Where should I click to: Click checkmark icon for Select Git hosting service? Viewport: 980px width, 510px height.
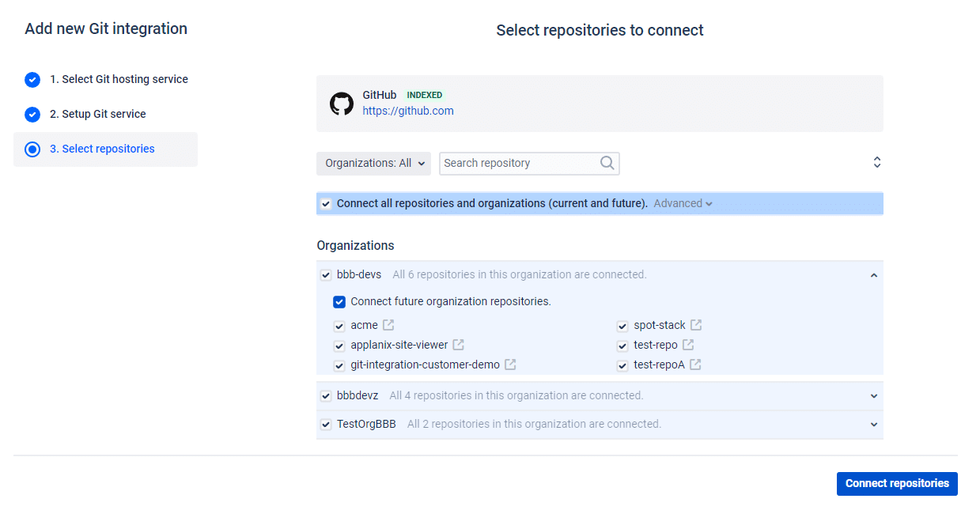point(32,79)
